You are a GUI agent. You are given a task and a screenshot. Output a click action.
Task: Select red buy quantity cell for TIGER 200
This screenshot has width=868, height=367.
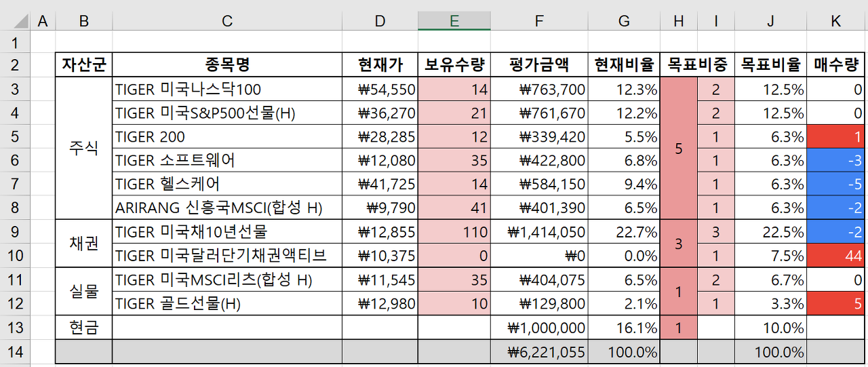coord(836,137)
